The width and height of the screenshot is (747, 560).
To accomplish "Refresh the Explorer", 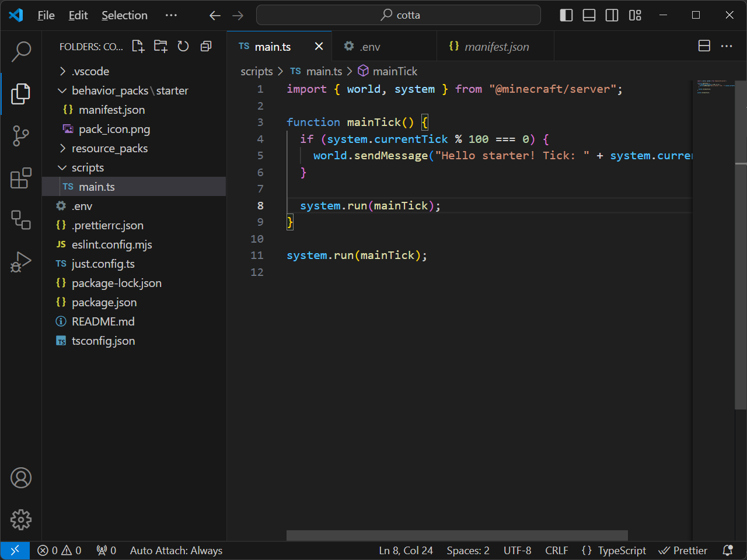I will (183, 46).
